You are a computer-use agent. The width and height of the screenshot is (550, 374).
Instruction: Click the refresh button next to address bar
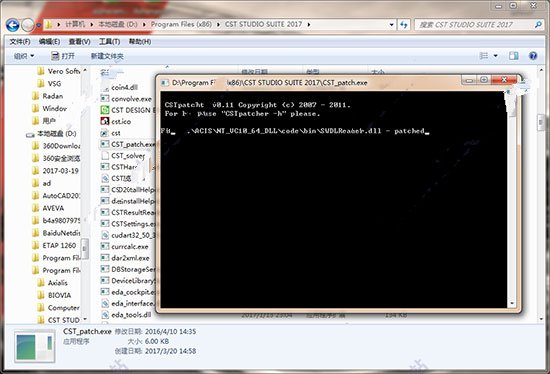point(404,25)
